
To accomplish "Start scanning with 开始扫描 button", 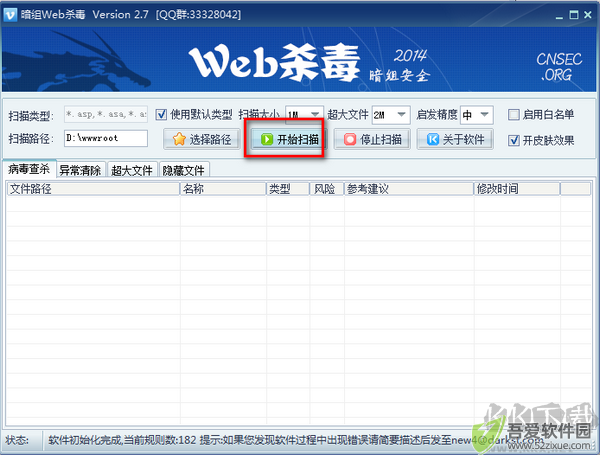I will click(x=290, y=139).
